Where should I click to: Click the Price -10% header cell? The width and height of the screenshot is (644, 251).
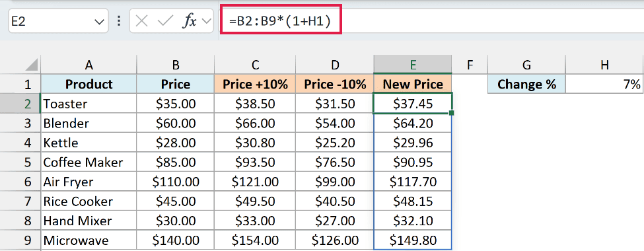click(335, 84)
